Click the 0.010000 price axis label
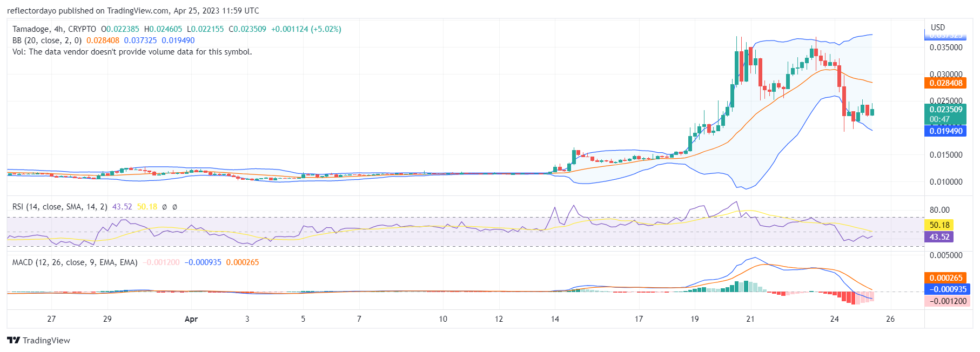 [946, 182]
